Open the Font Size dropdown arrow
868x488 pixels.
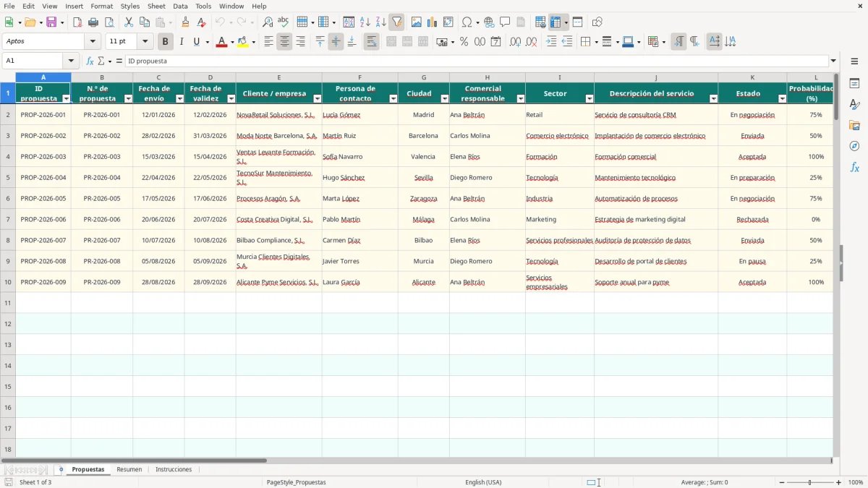pyautogui.click(x=145, y=42)
